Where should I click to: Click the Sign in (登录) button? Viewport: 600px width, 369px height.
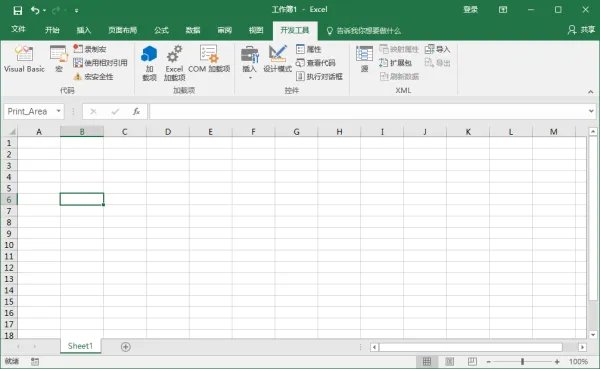(x=470, y=10)
